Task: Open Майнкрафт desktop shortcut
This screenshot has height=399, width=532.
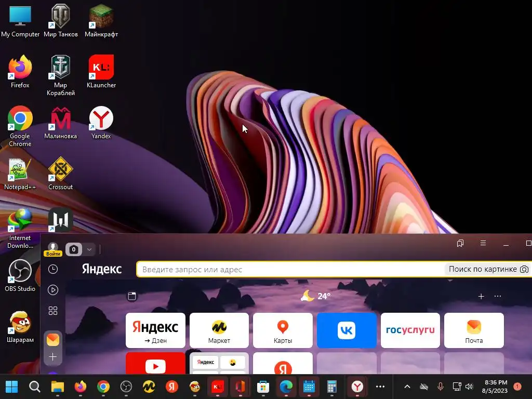Action: pos(101,21)
